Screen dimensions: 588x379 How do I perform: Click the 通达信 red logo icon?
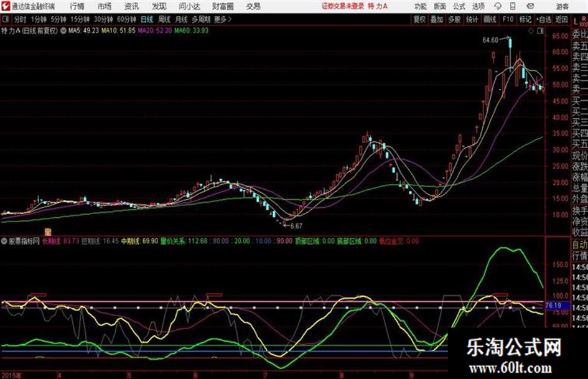[x=6, y=6]
